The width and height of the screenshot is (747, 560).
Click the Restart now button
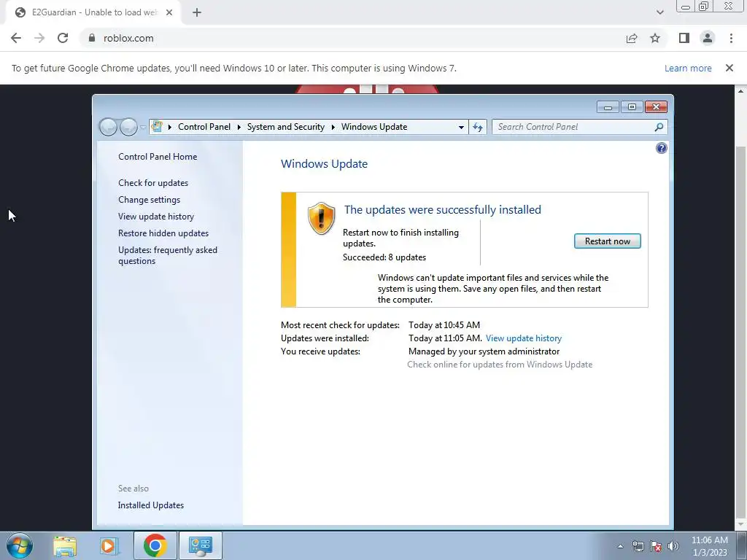coord(608,241)
